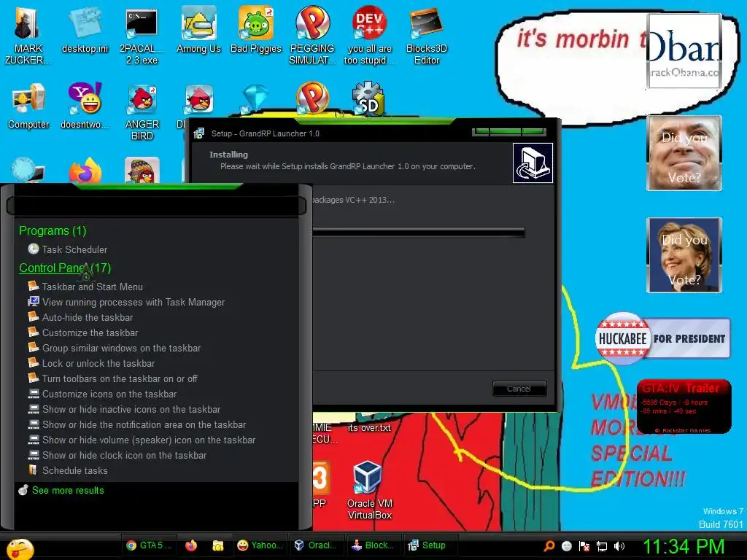Viewport: 747px width, 560px height.
Task: Select Show or hide the notification area
Action: tap(144, 424)
